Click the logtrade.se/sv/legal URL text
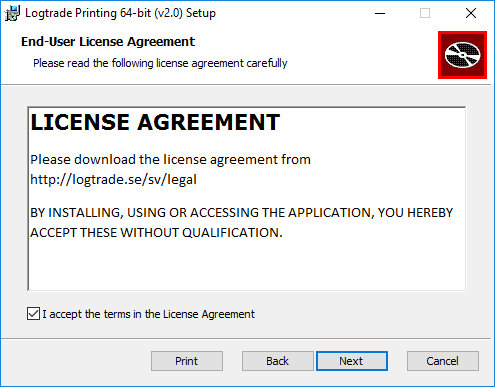 pyautogui.click(x=113, y=179)
